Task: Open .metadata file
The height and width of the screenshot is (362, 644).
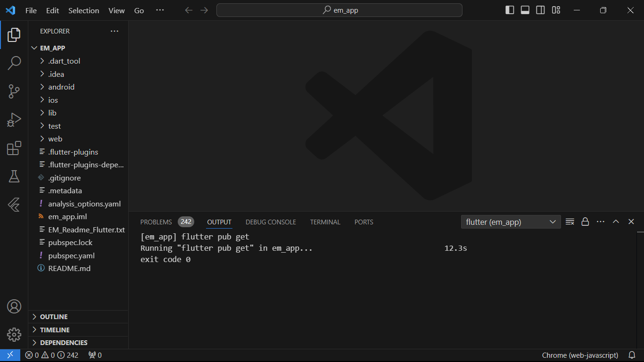Action: [78, 191]
